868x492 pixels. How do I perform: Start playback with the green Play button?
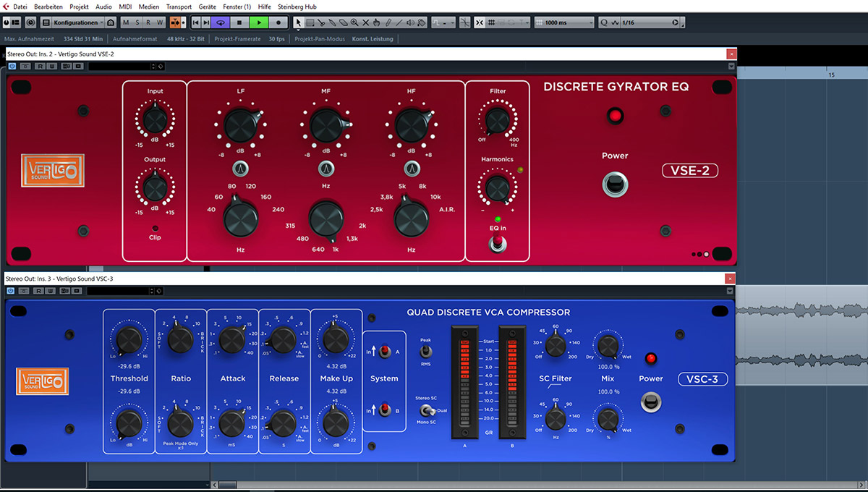click(x=258, y=22)
